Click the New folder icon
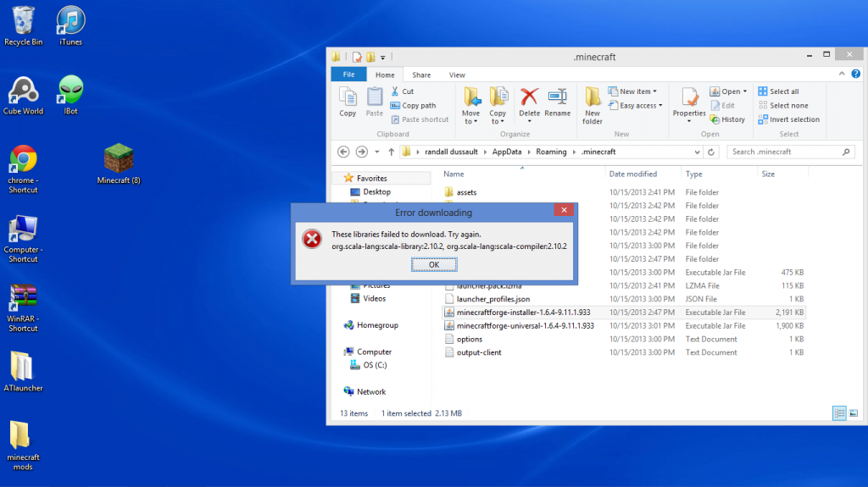The image size is (868, 487). tap(593, 104)
